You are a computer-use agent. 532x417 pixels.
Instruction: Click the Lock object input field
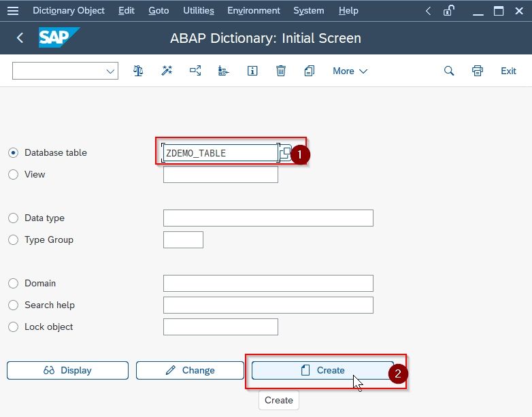220,327
